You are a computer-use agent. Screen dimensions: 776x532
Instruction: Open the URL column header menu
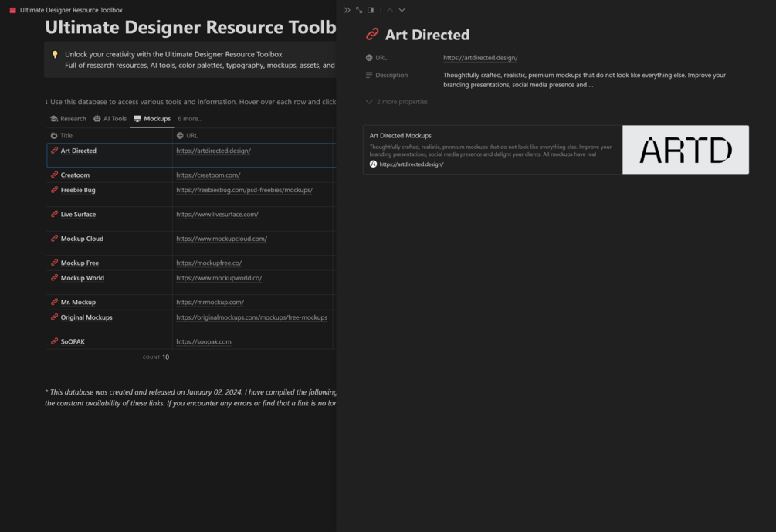tap(191, 136)
